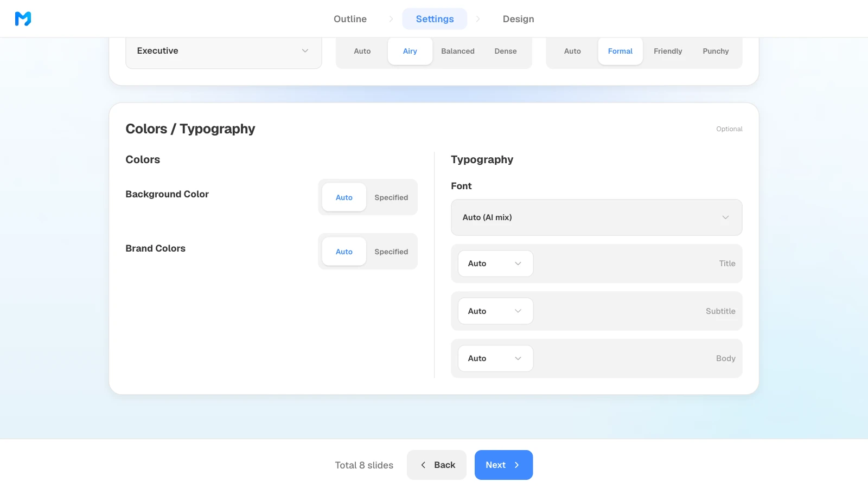
Task: Click the Total 8 slides text
Action: 364,465
